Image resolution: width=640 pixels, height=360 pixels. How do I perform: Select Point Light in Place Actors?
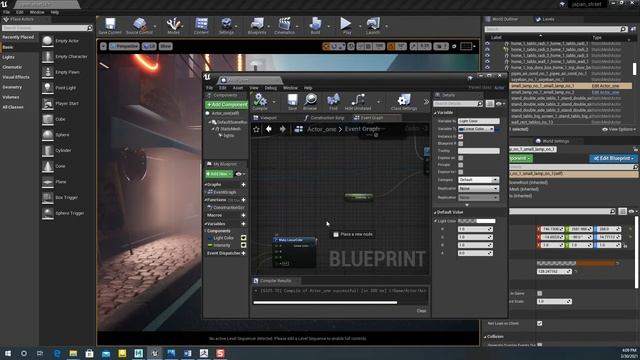tap(66, 88)
